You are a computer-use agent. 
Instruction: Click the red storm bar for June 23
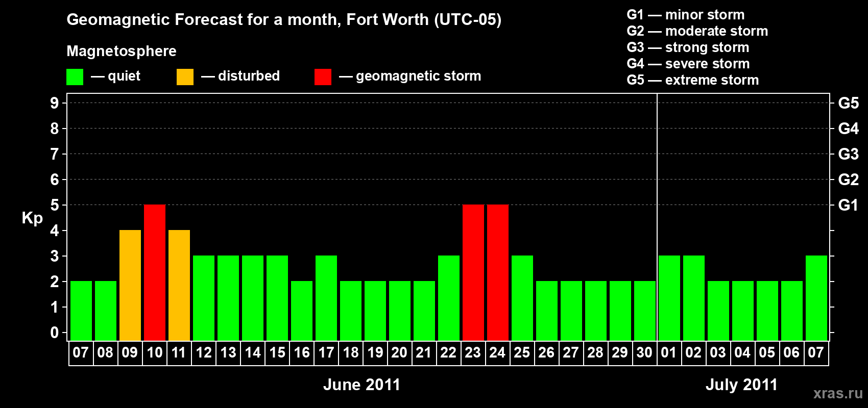pos(473,273)
